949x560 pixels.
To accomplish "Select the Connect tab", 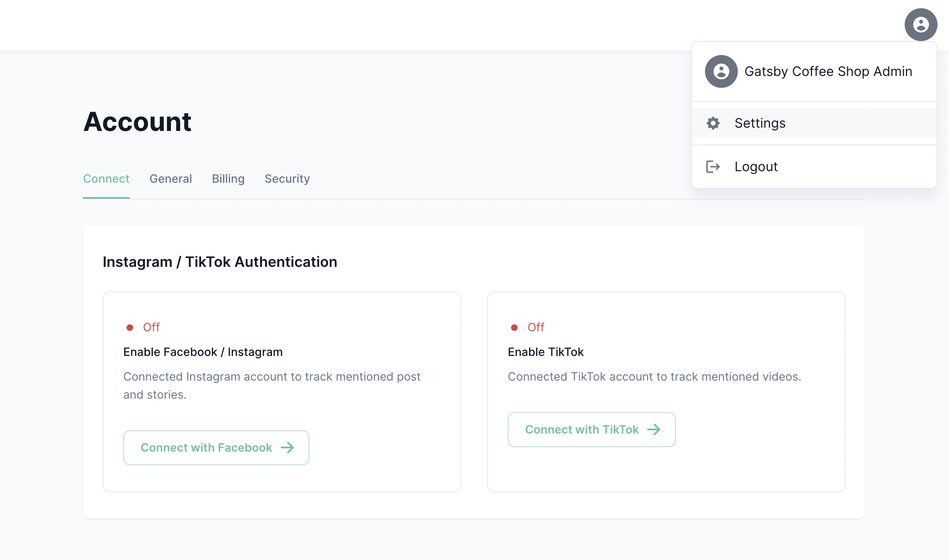I will click(106, 179).
